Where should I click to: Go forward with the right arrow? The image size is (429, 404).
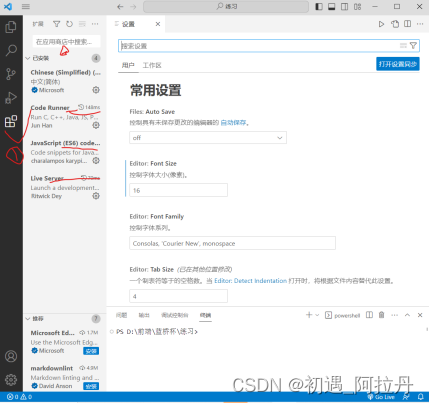pos(133,7)
